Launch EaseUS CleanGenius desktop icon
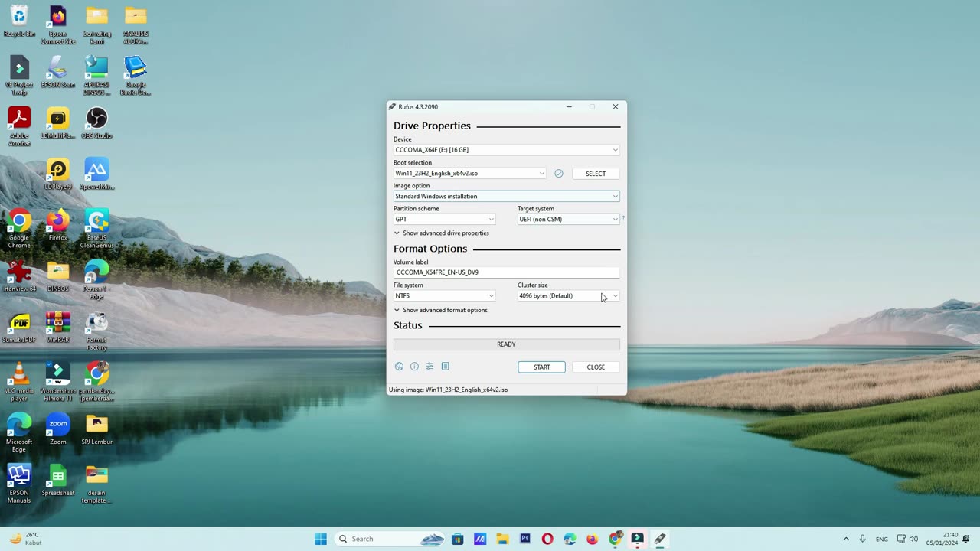Image resolution: width=980 pixels, height=551 pixels. click(96, 229)
